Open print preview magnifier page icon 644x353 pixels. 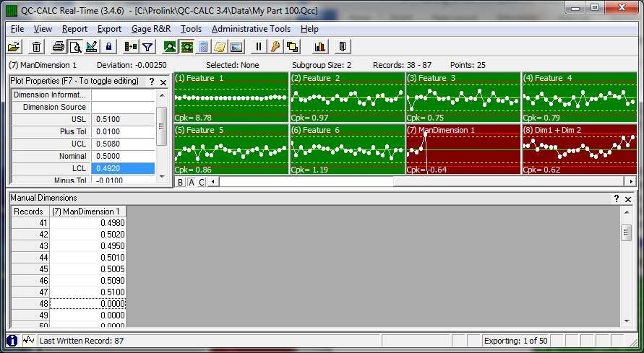[75, 47]
